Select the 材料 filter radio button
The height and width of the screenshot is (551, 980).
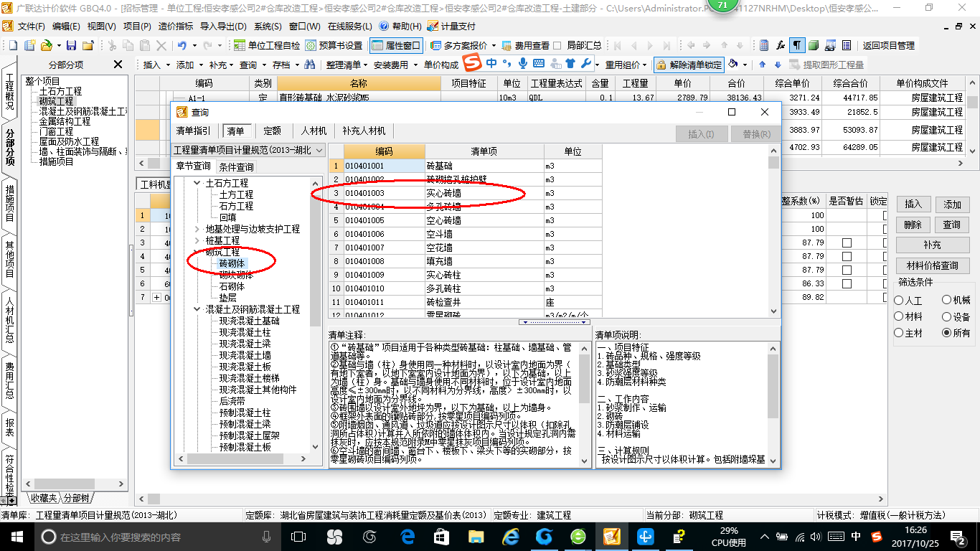pos(899,316)
